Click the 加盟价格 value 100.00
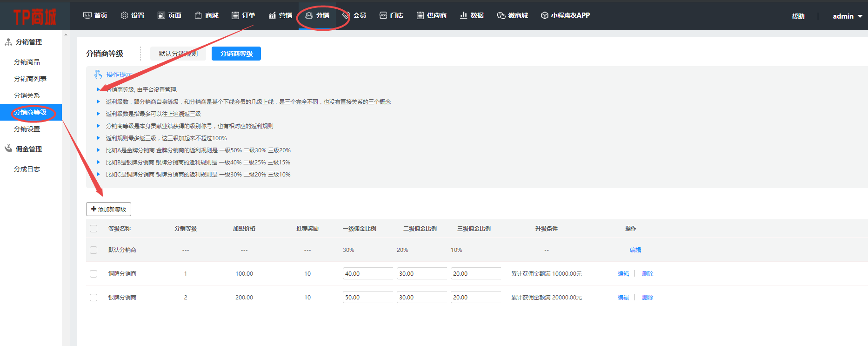868x346 pixels. (244, 274)
